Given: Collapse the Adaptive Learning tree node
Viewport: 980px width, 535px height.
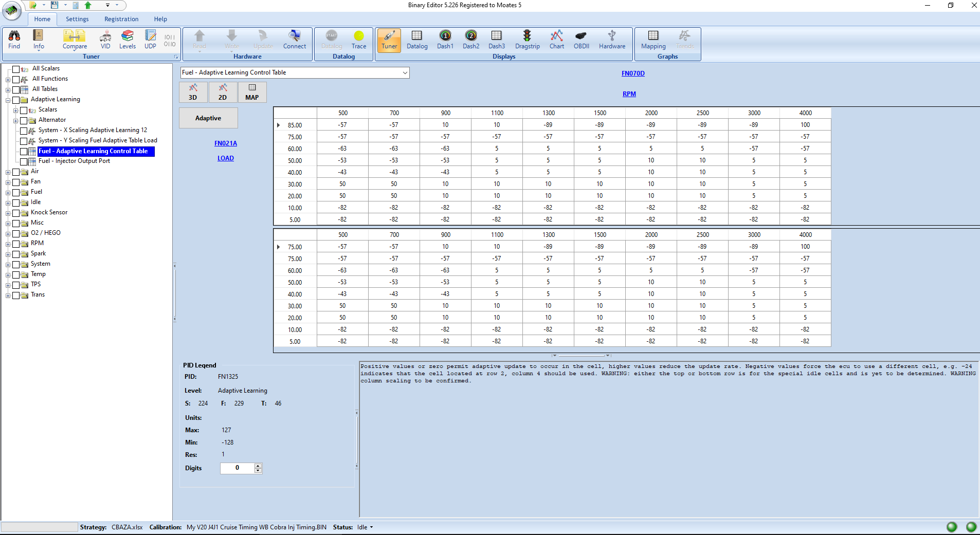Looking at the screenshot, I should (8, 100).
